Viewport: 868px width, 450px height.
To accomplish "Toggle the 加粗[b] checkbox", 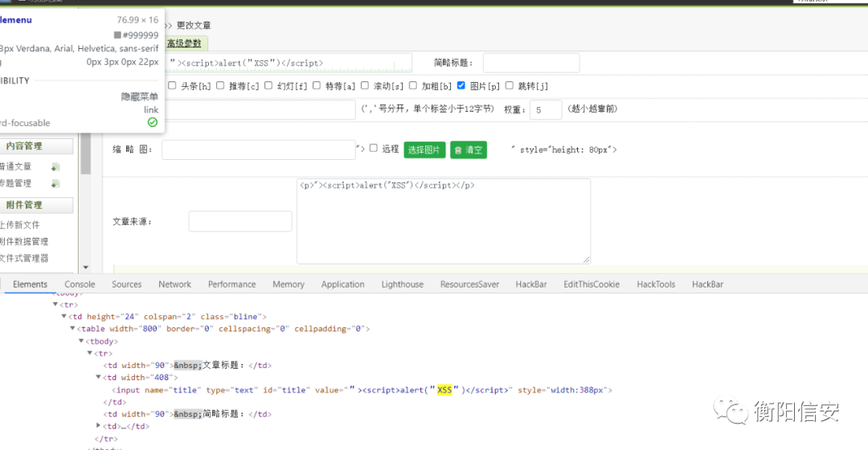I will click(413, 85).
